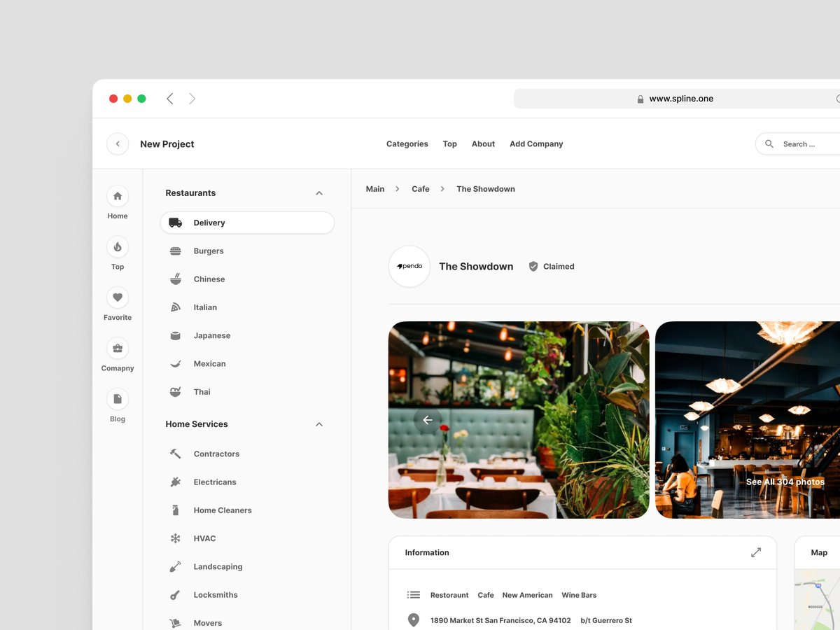840x630 pixels.
Task: Click the HVAC snowflake icon
Action: tap(176, 538)
